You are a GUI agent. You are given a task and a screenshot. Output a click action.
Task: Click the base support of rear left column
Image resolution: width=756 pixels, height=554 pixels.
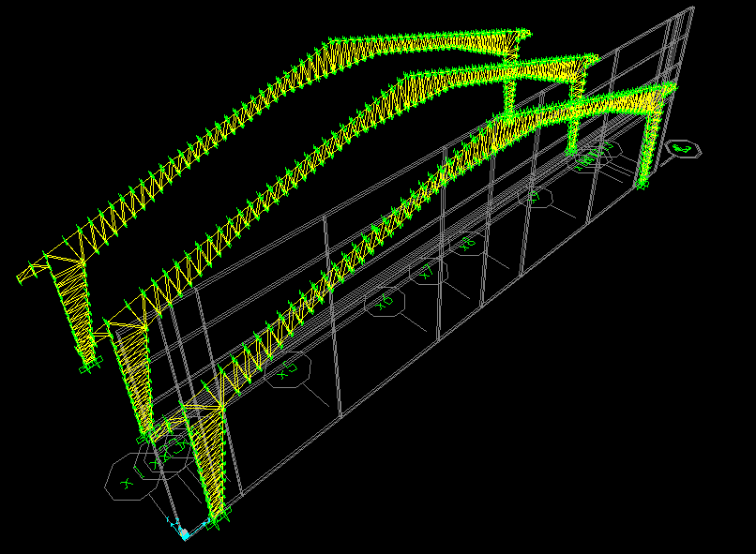coord(89,366)
